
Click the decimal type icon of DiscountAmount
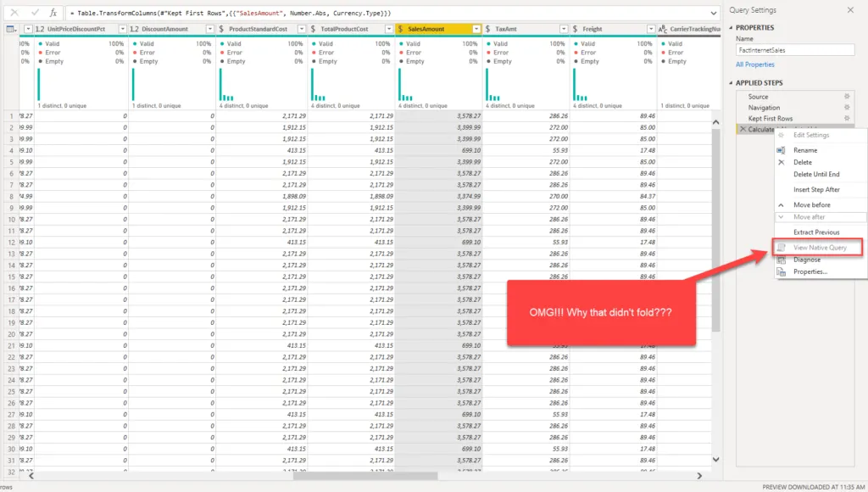click(134, 29)
